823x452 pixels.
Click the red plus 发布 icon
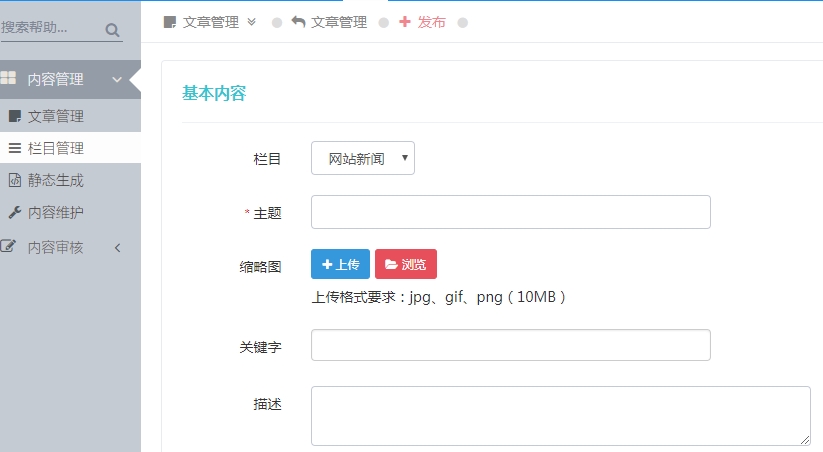404,22
